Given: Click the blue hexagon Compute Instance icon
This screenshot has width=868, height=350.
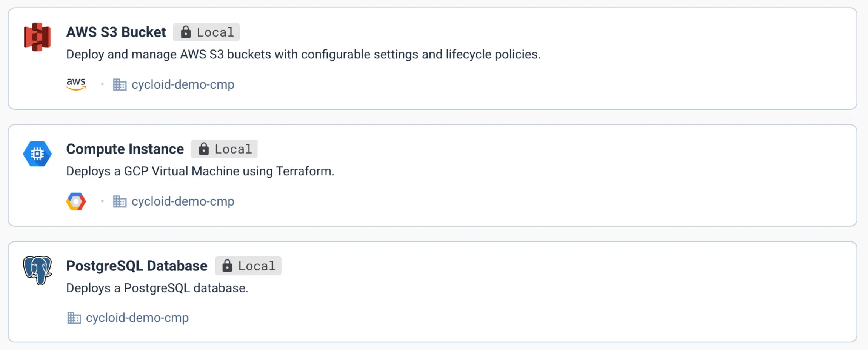Looking at the screenshot, I should (x=37, y=154).
